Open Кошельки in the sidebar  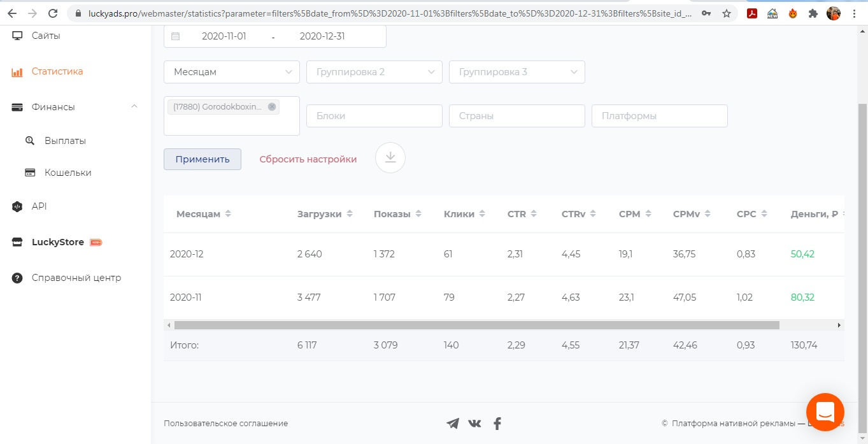click(68, 173)
